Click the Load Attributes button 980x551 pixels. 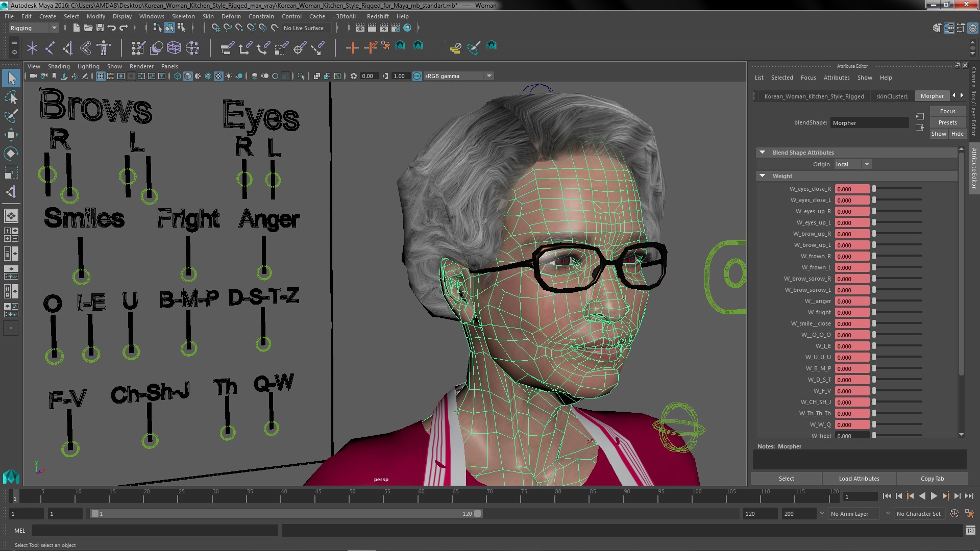click(x=859, y=479)
